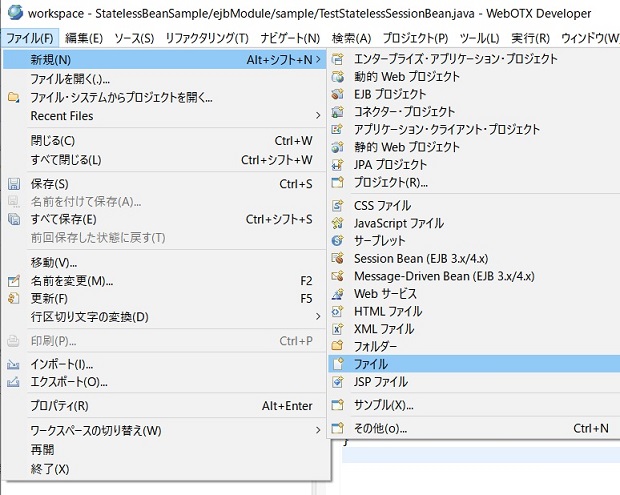Expand ワークスペースの切り替え submenu
This screenshot has width=620, height=495.
point(318,431)
